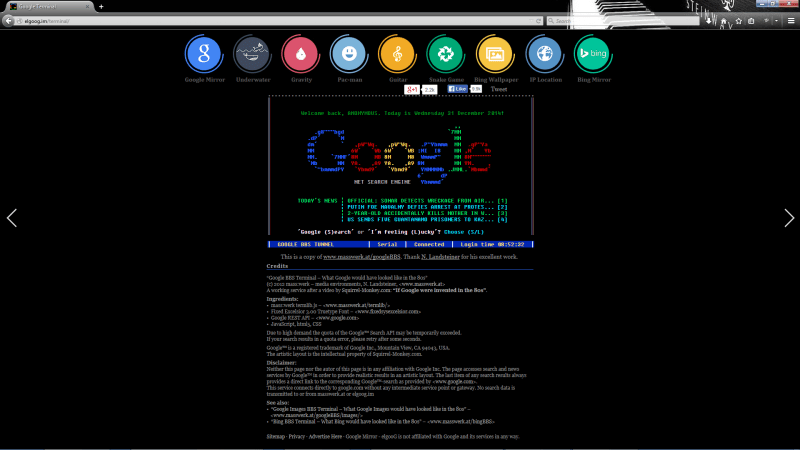This screenshot has height=450, width=800.
Task: Go to the browser home page icon
Action: pyautogui.click(x=723, y=21)
